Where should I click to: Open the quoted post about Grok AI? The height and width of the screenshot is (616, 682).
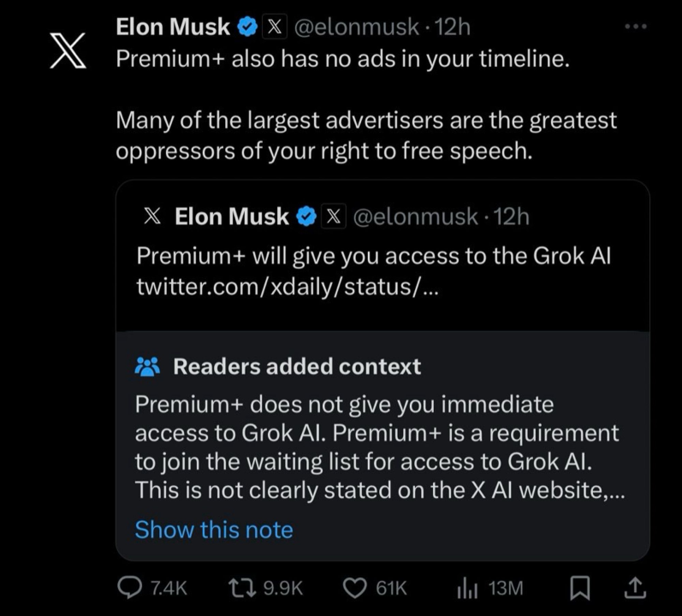coord(374,256)
